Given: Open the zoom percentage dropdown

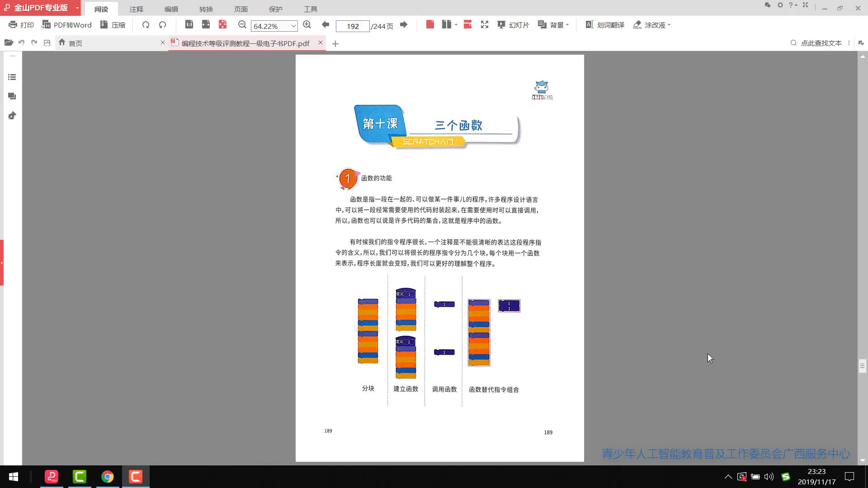Looking at the screenshot, I should pyautogui.click(x=293, y=26).
